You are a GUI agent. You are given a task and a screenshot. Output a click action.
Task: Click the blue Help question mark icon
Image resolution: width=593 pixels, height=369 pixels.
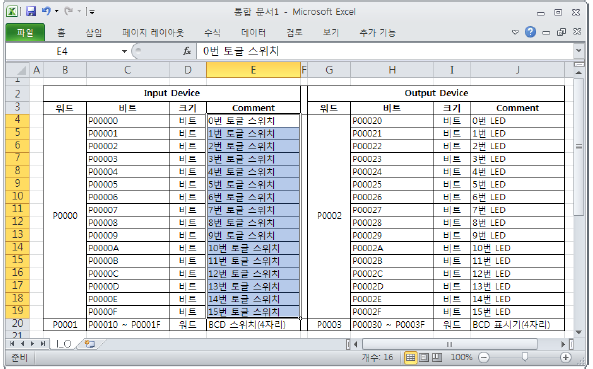(530, 32)
